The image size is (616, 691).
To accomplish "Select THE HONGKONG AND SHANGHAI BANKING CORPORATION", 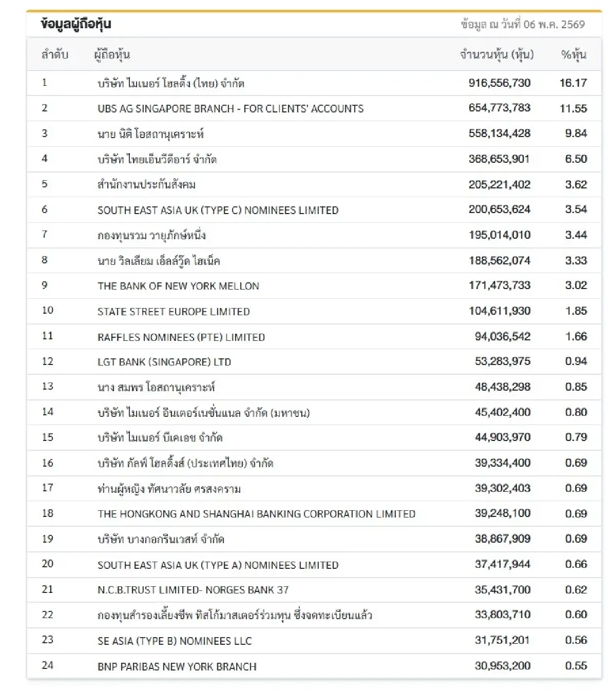I will coord(257,514).
